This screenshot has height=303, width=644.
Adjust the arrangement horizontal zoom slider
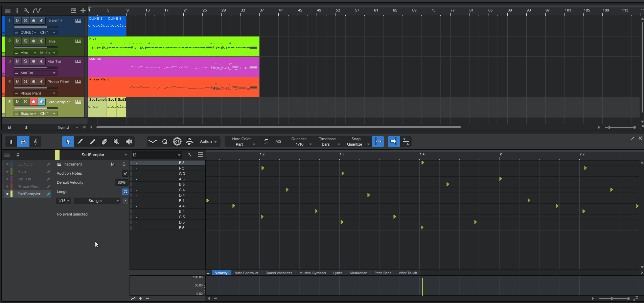tap(620, 127)
